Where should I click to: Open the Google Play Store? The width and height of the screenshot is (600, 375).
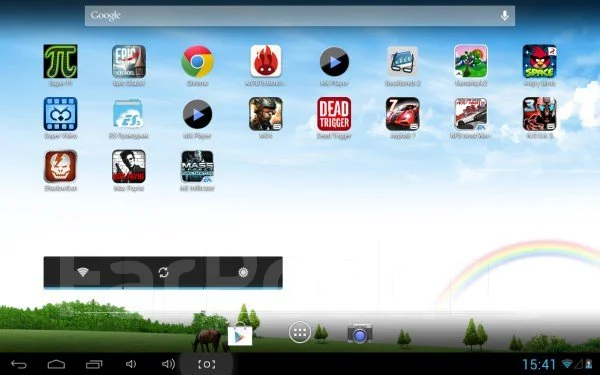pos(240,334)
